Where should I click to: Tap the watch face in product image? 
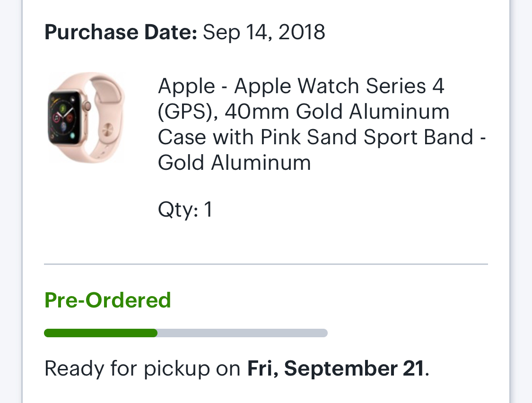pyautogui.click(x=64, y=118)
